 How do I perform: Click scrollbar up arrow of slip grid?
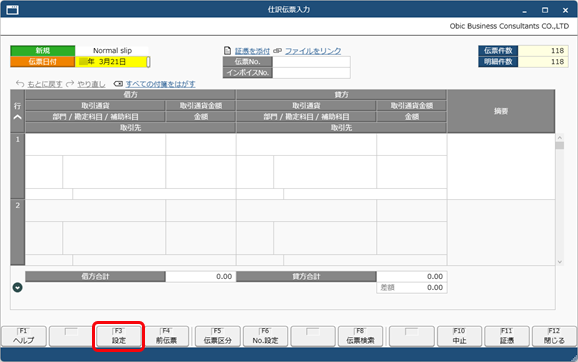pos(560,138)
